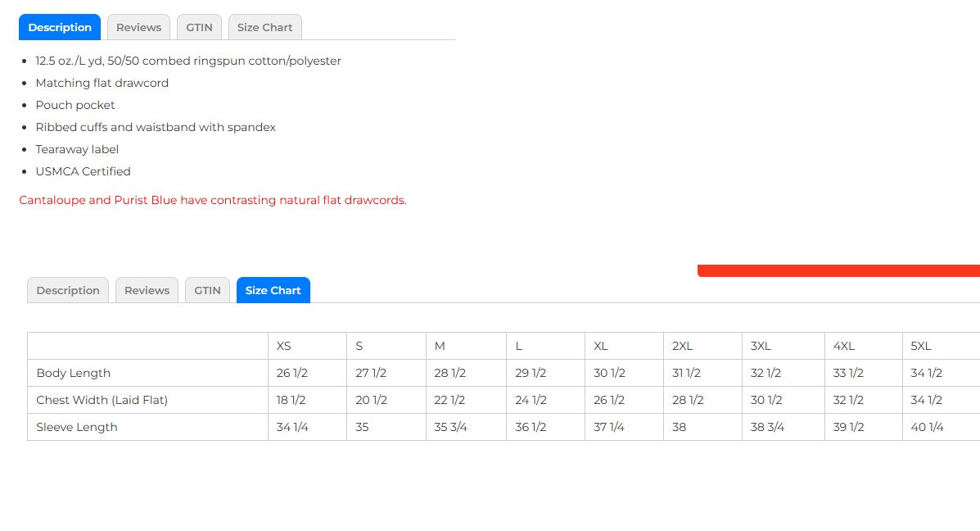Open GTIN tab beside the active Description tab
This screenshot has height=531, width=980.
pos(199,27)
